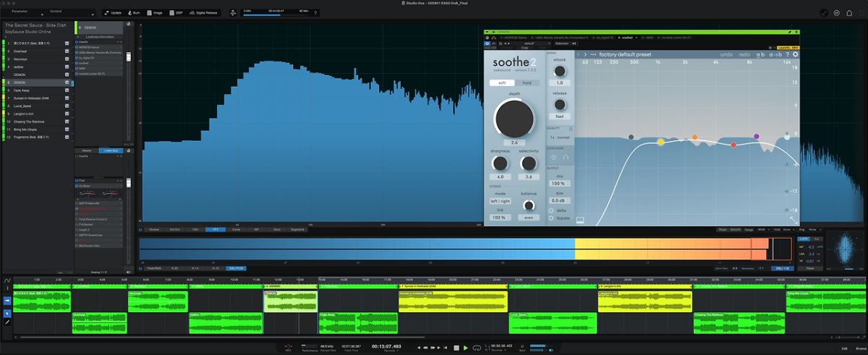Image resolution: width=868 pixels, height=355 pixels.
Task: Switch to the Master tab
Action: (x=87, y=150)
